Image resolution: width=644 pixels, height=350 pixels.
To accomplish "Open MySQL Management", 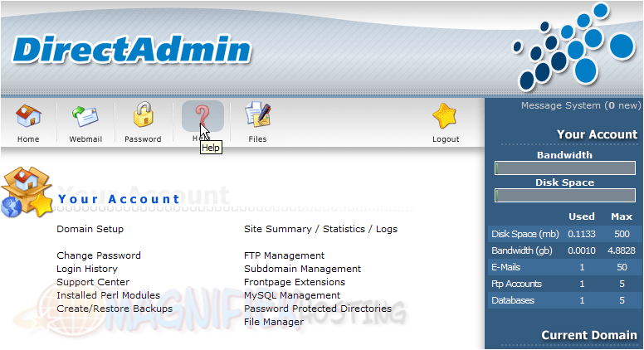I will tap(292, 295).
